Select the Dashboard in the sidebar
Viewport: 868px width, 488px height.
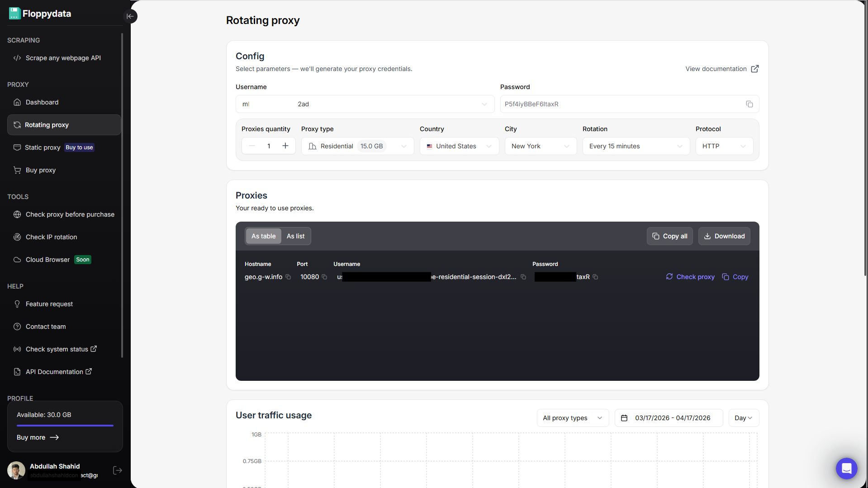42,102
